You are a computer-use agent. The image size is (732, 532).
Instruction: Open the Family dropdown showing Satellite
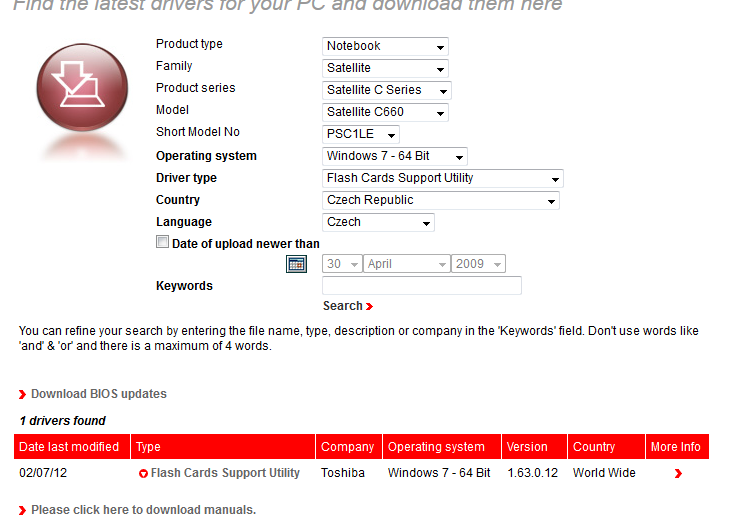(x=385, y=68)
